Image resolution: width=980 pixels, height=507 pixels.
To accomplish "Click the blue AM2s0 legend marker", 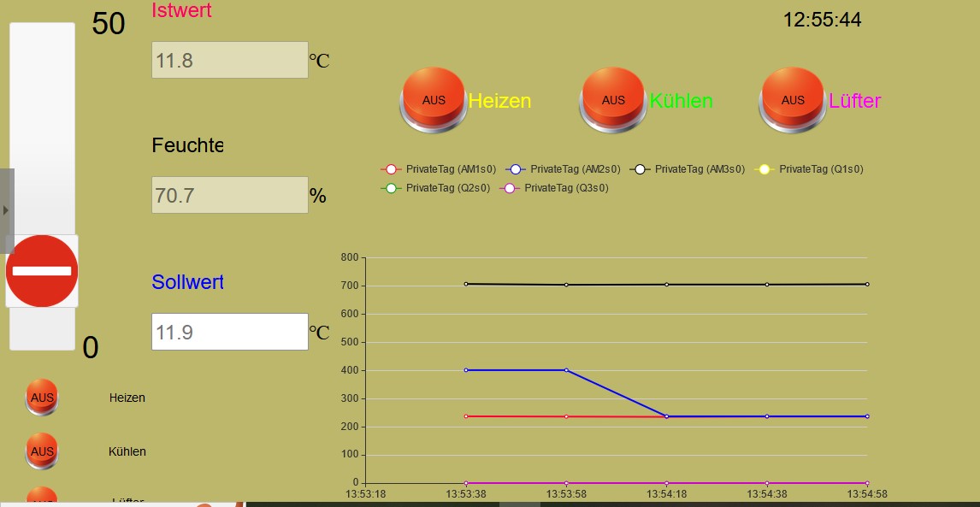I will coord(516,169).
